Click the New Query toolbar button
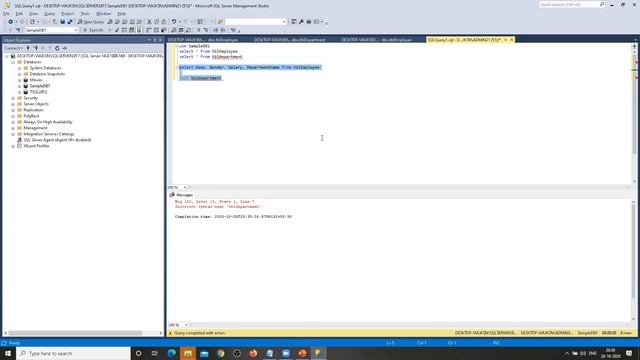The height and width of the screenshot is (360, 640). pos(91,22)
